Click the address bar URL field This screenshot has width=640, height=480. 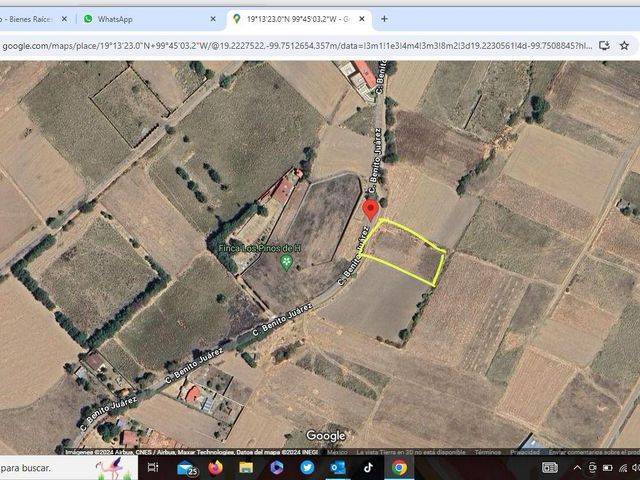coord(297,46)
